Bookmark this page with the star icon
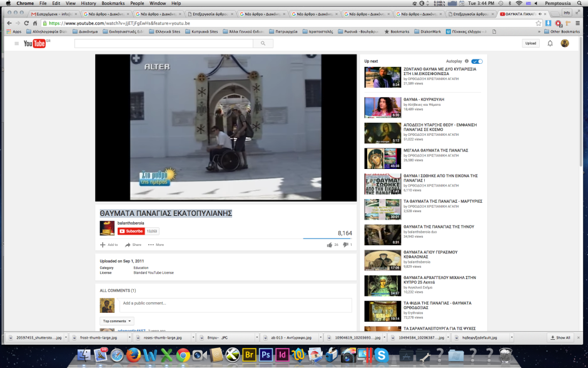 pos(539,23)
